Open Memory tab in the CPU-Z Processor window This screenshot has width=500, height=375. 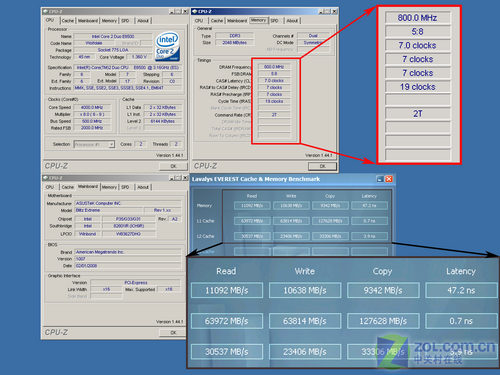pyautogui.click(x=109, y=21)
